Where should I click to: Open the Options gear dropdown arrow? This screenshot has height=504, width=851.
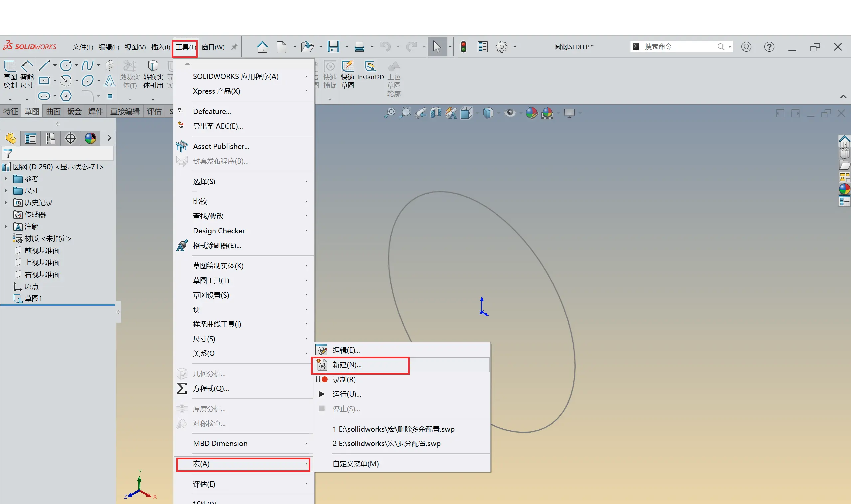click(x=515, y=47)
